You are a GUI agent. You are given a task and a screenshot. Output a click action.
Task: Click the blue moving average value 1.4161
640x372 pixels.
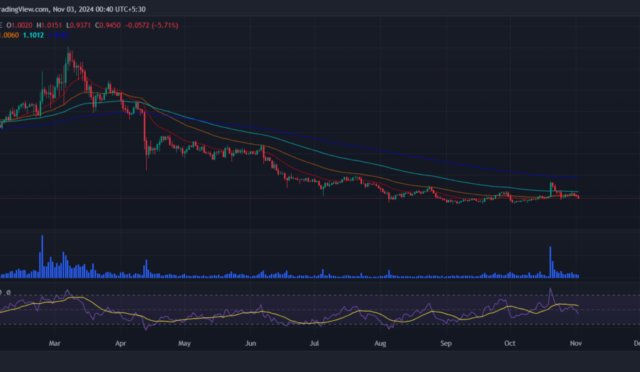point(58,35)
